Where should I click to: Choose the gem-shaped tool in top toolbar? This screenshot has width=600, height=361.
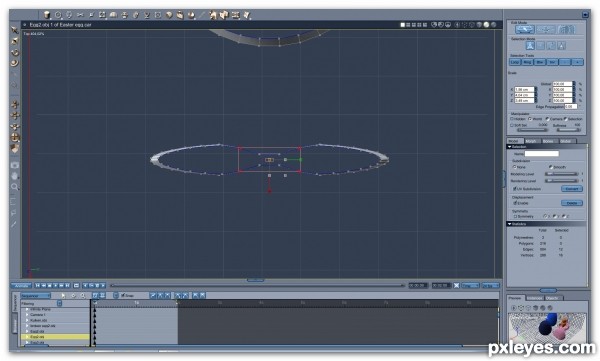coord(169,15)
